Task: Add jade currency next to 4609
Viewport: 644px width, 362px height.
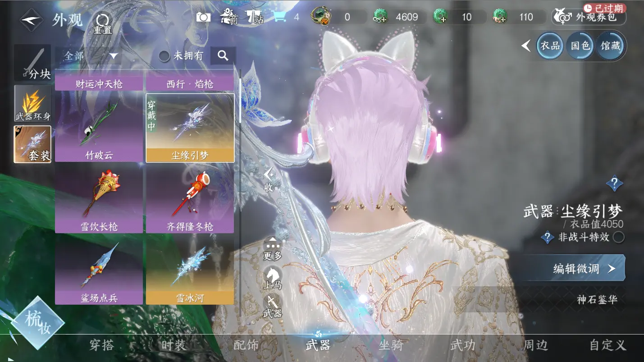Action: [380, 17]
